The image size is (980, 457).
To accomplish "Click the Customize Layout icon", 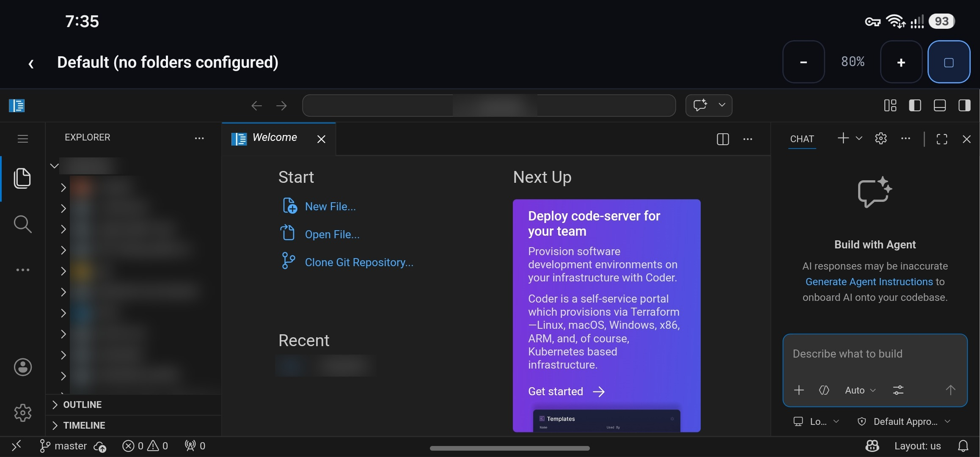I will tap(890, 105).
